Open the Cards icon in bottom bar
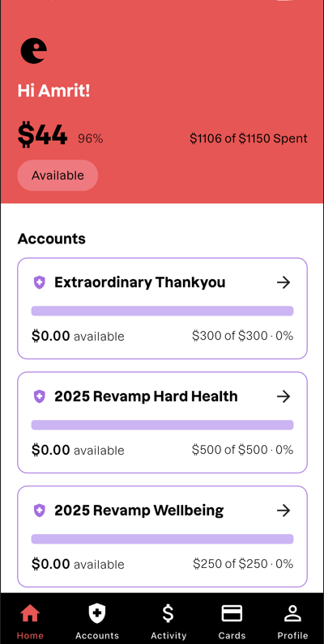This screenshot has width=324, height=644. (x=232, y=614)
